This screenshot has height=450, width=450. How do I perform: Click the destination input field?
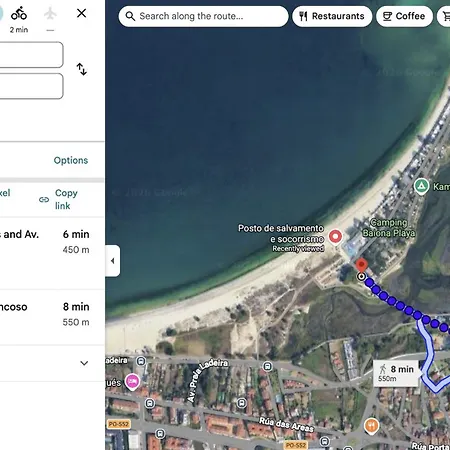pos(31,86)
